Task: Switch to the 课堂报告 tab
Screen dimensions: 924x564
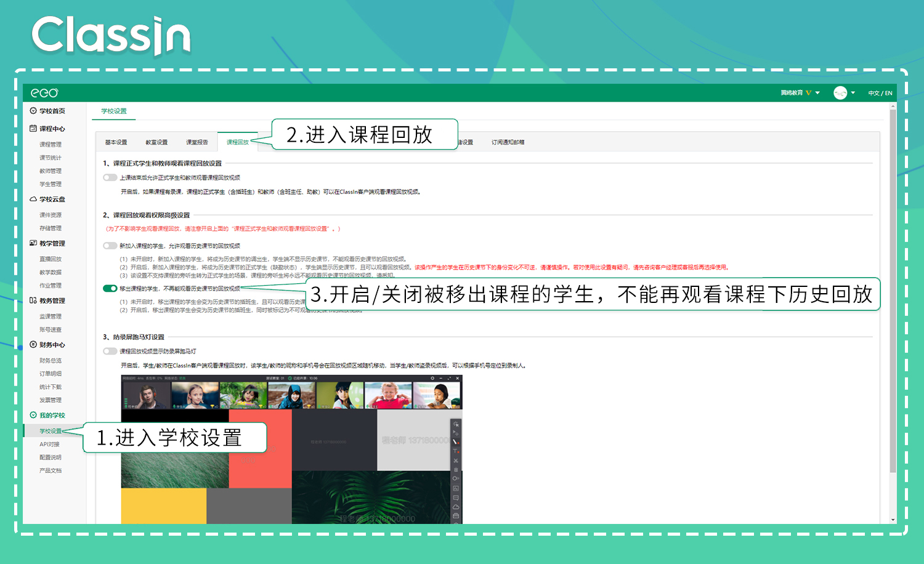Action: click(x=197, y=142)
